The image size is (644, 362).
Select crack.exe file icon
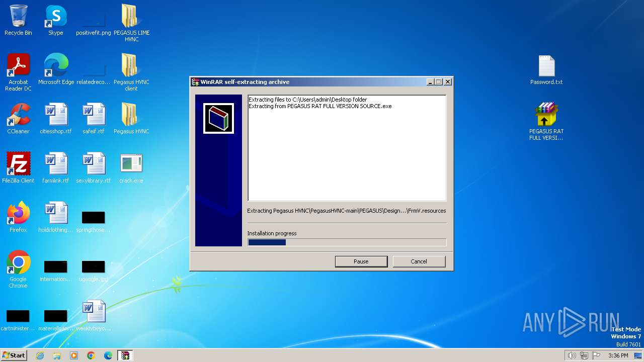[x=131, y=168]
